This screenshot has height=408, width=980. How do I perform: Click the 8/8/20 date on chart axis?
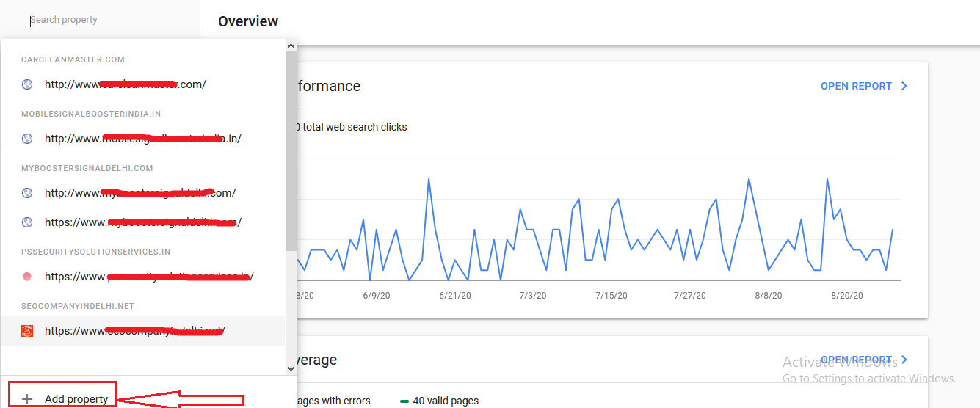pos(768,295)
